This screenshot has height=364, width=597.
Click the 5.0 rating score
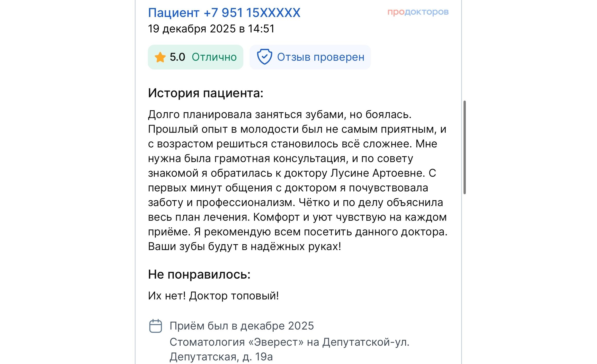click(x=177, y=57)
